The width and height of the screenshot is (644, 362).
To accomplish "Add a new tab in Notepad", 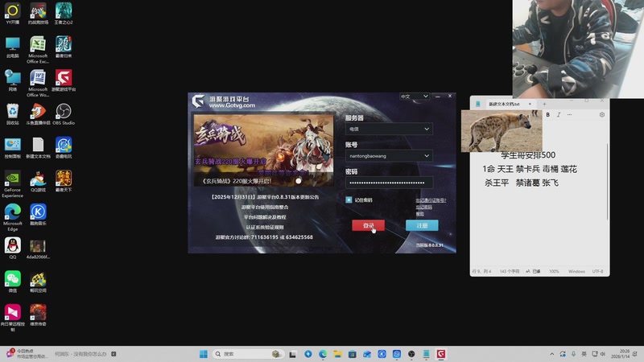I will pyautogui.click(x=544, y=105).
